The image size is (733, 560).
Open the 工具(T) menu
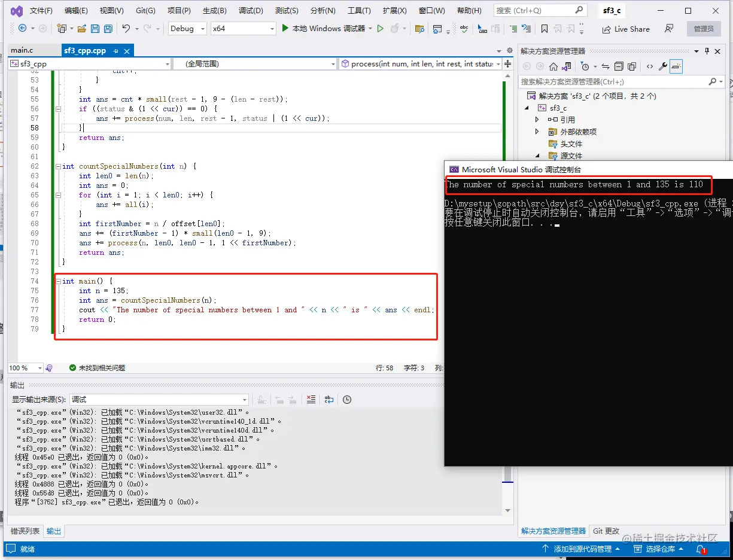[359, 11]
